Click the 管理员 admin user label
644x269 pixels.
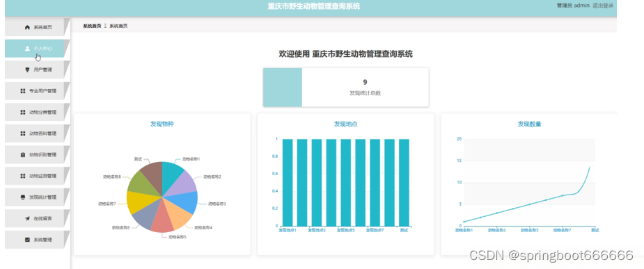pos(573,6)
